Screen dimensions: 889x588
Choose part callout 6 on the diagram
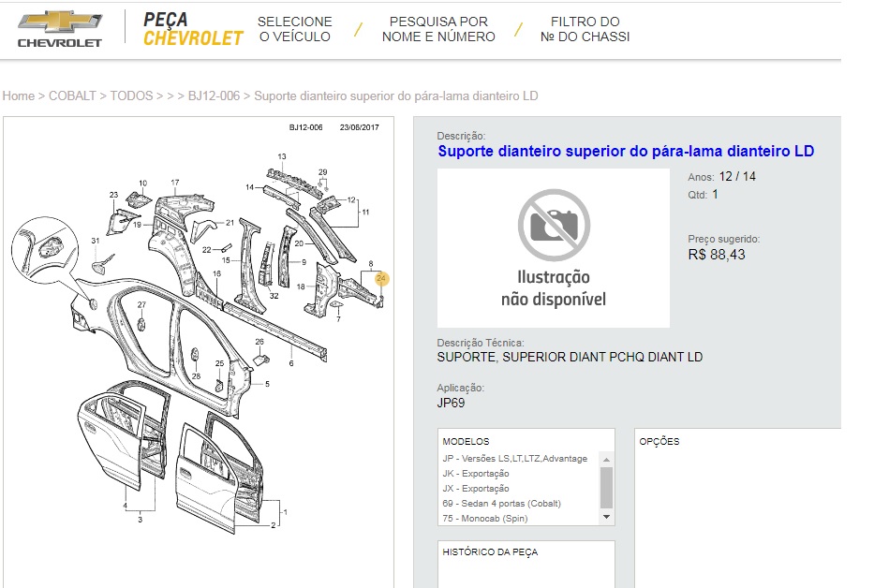pos(291,363)
